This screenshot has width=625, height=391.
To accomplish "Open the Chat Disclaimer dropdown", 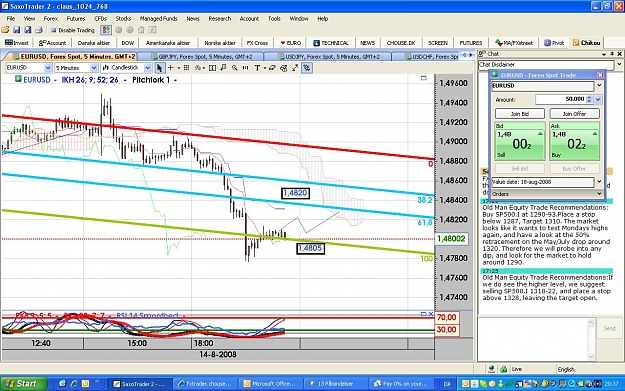I will coord(619,64).
